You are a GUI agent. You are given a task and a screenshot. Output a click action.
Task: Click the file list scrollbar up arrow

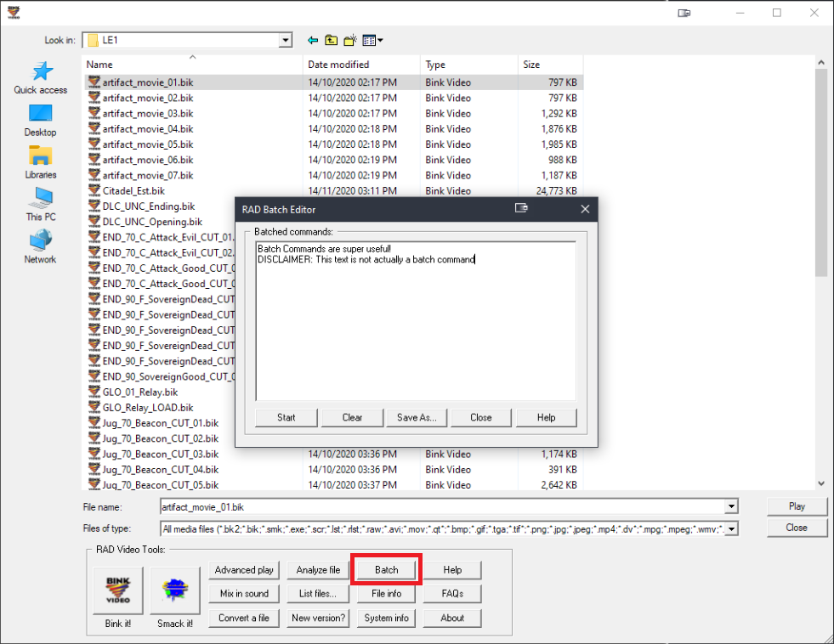(x=821, y=62)
